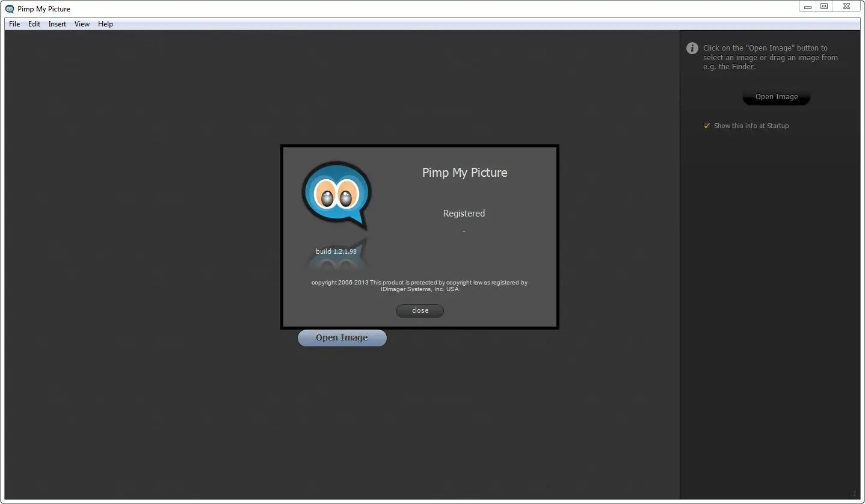Viewport: 865px width, 504px height.
Task: Click the black Open Image button in the side panel
Action: (x=777, y=97)
